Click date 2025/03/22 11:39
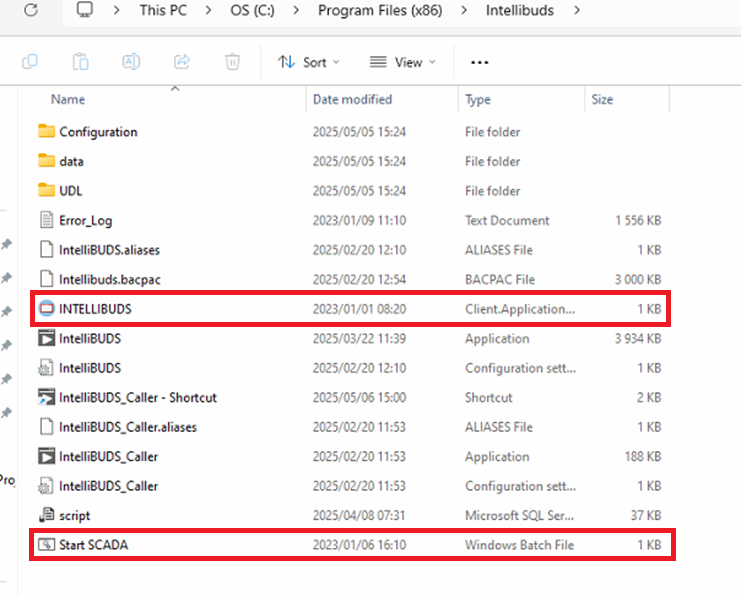741x596 pixels. click(x=359, y=338)
